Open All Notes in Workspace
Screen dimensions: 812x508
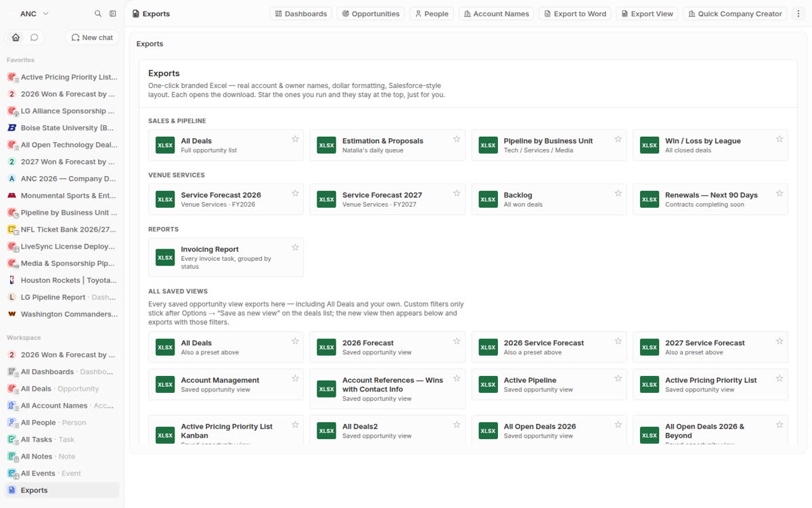pyautogui.click(x=62, y=457)
